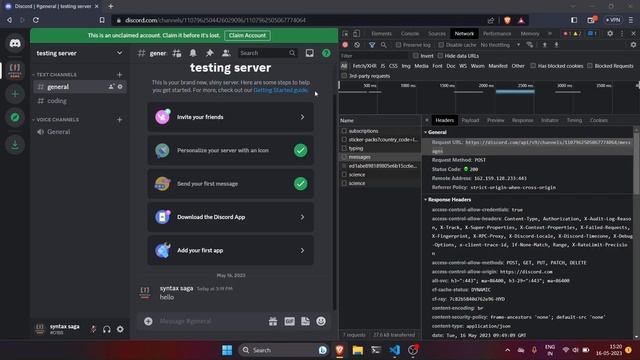The height and width of the screenshot is (360, 640).
Task: Select the coding text channel
Action: (x=79, y=101)
